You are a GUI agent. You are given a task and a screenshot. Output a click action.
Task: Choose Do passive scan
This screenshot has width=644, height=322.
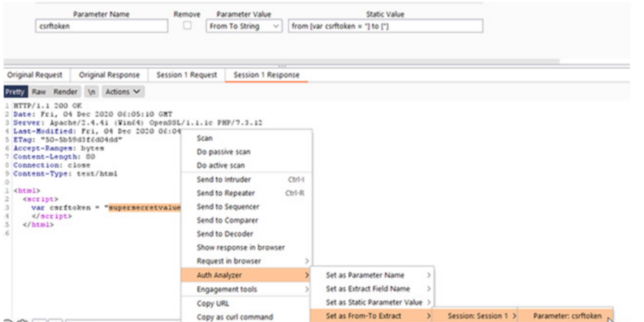246,152
